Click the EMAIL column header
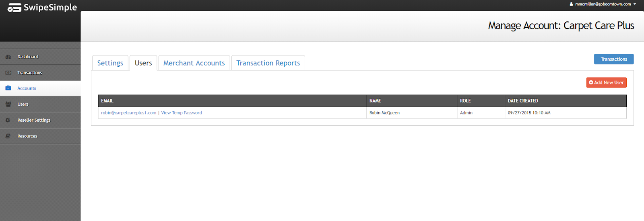The height and width of the screenshot is (221, 644). point(232,101)
